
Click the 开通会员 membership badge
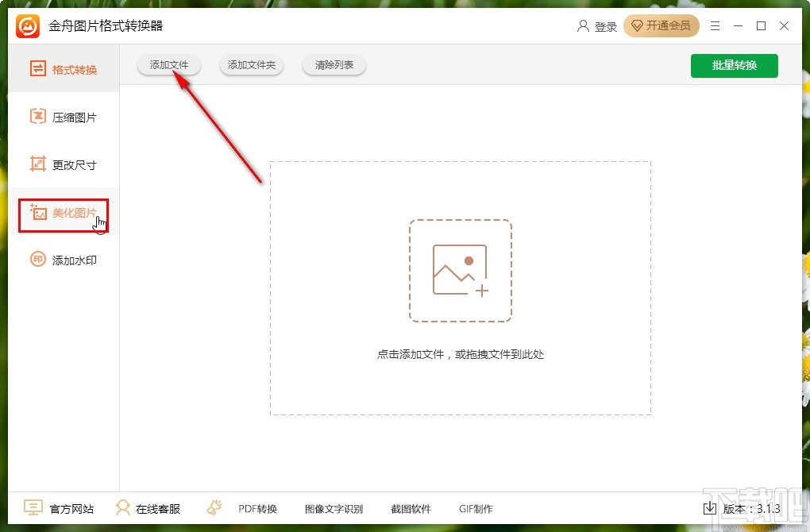(661, 25)
